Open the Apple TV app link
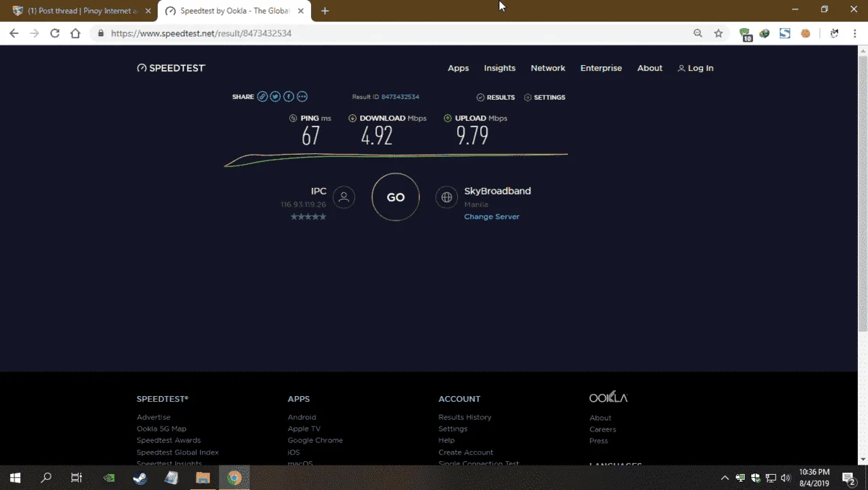This screenshot has width=868, height=490. tap(304, 429)
